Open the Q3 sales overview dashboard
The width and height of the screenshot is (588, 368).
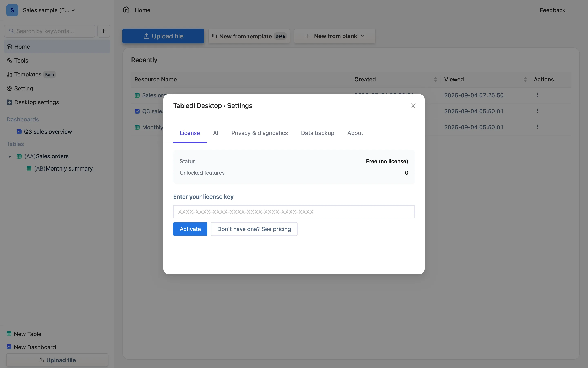48,132
